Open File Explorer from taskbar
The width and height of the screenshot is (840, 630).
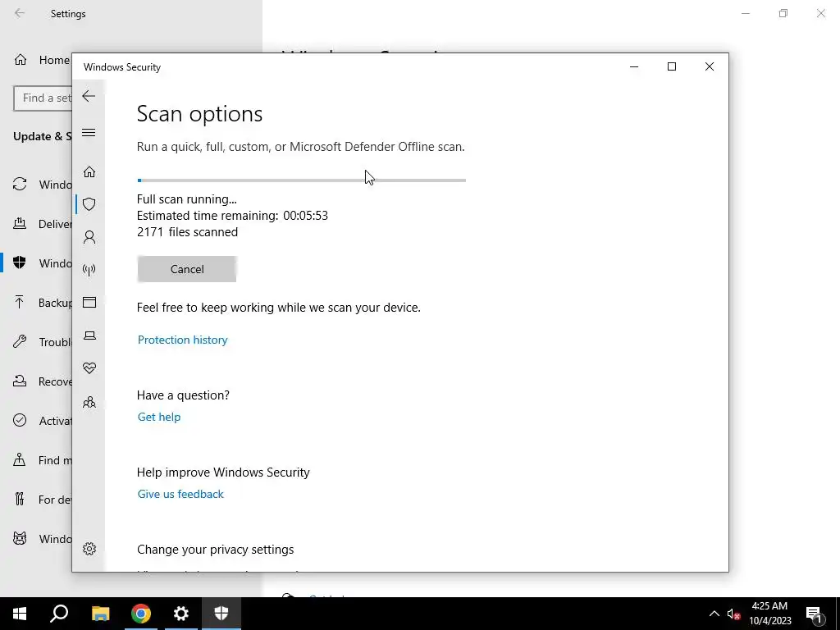(100, 614)
